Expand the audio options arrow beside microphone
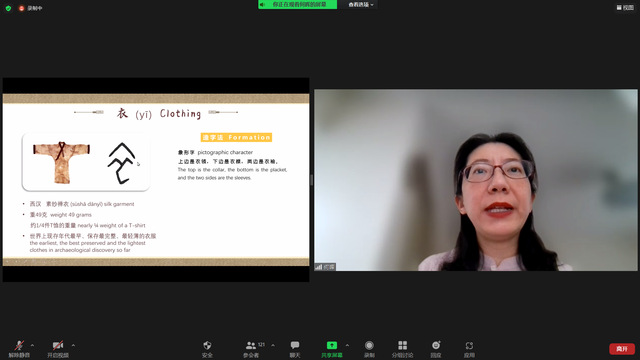 click(x=33, y=345)
